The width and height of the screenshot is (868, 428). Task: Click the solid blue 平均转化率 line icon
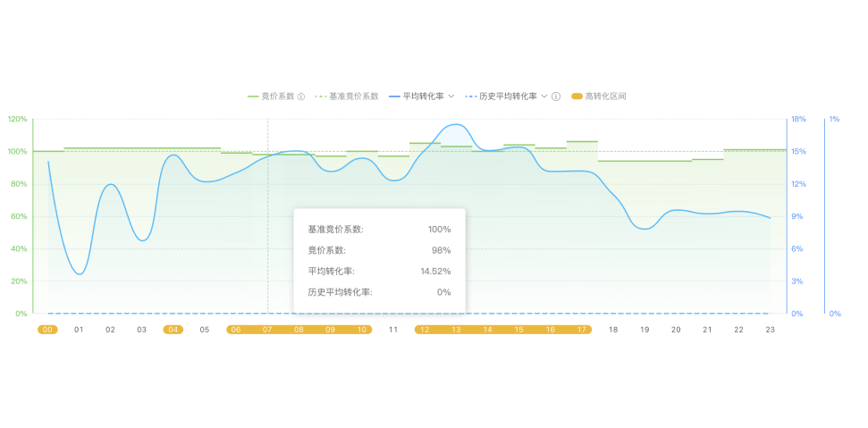[x=394, y=96]
